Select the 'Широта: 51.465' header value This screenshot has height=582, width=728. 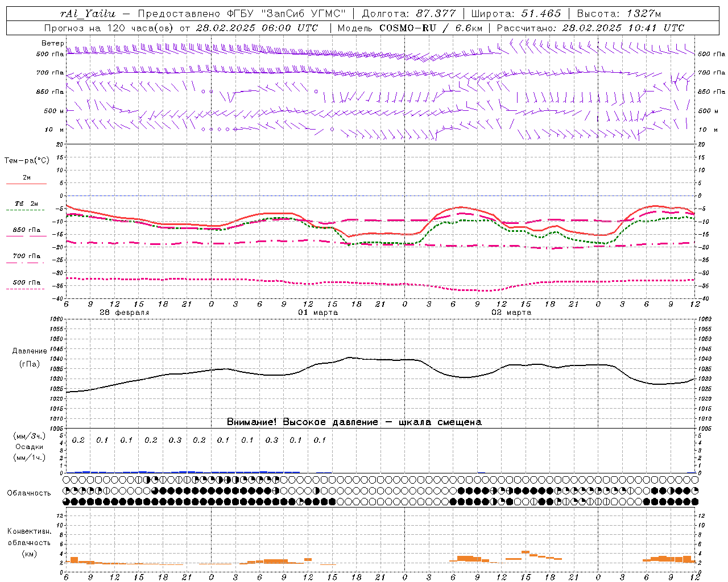click(516, 14)
